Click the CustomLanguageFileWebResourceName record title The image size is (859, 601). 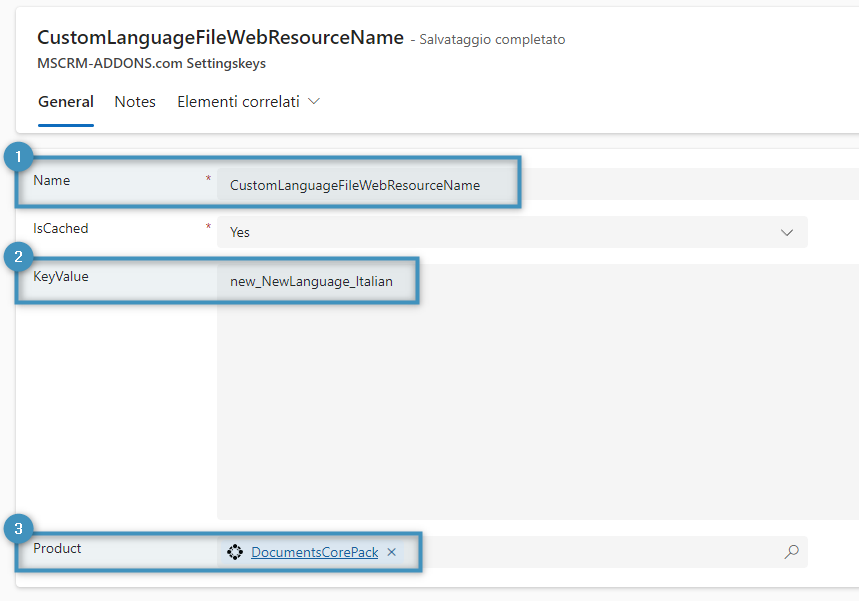click(x=220, y=38)
